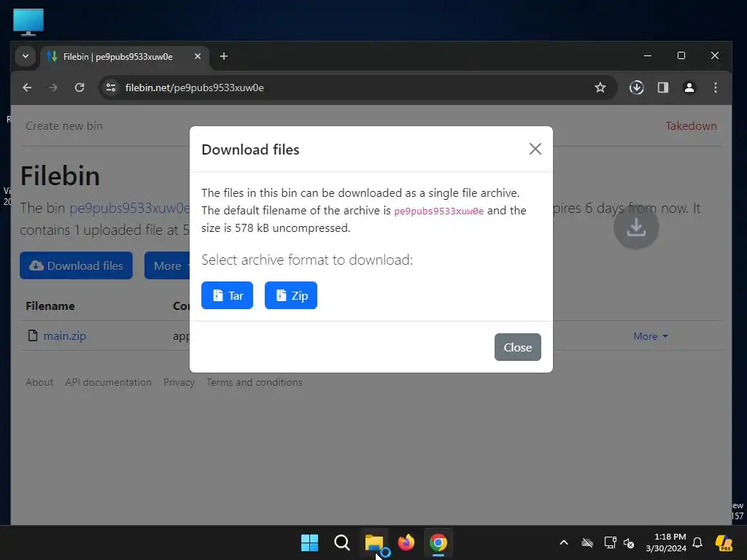Open notifications bell icon

(697, 542)
